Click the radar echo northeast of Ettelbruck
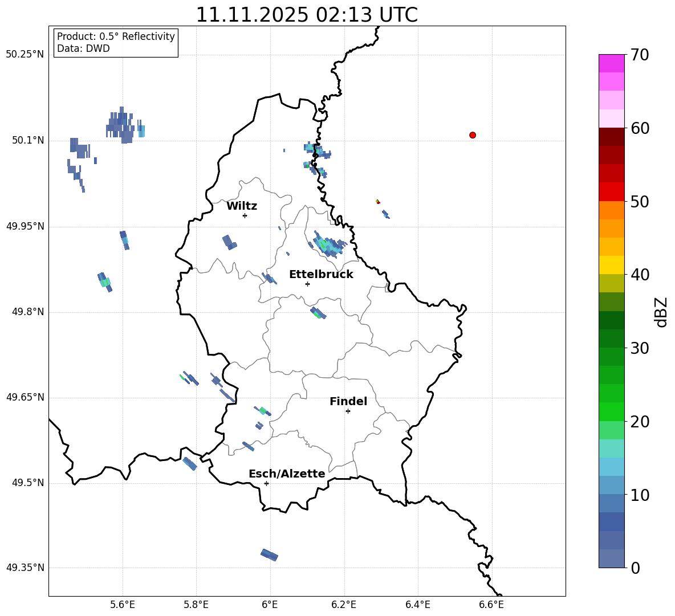 [328, 244]
